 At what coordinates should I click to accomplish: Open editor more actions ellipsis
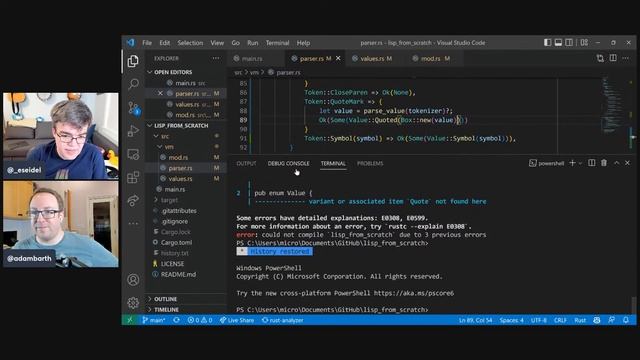coord(626,58)
